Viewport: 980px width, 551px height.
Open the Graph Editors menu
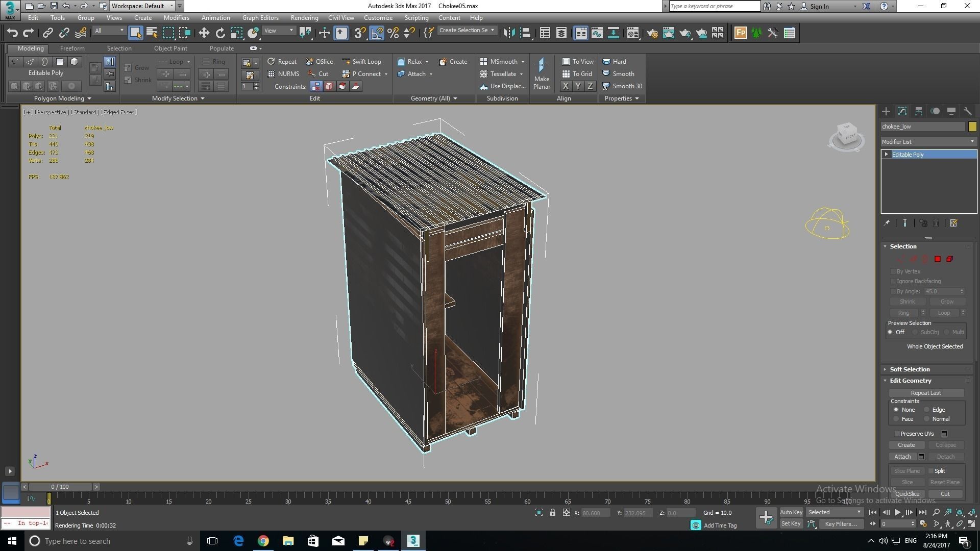(x=260, y=18)
